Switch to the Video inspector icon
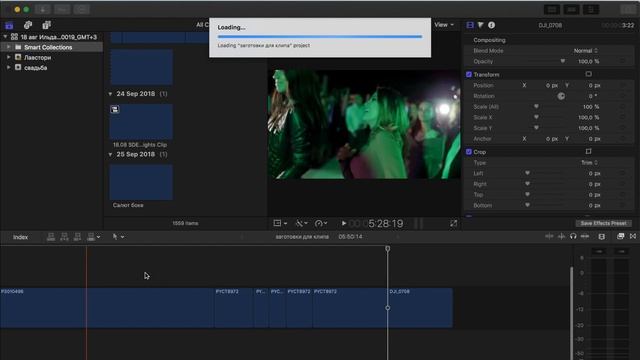Viewport: 640px width, 360px height. (470, 25)
